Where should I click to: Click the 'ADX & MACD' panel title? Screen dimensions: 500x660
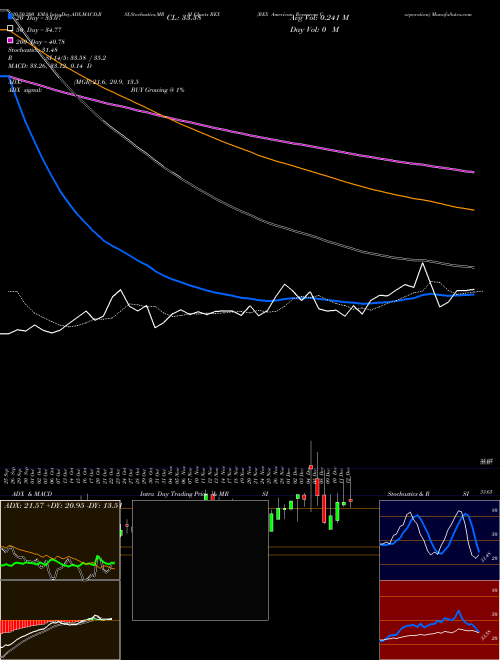32,494
